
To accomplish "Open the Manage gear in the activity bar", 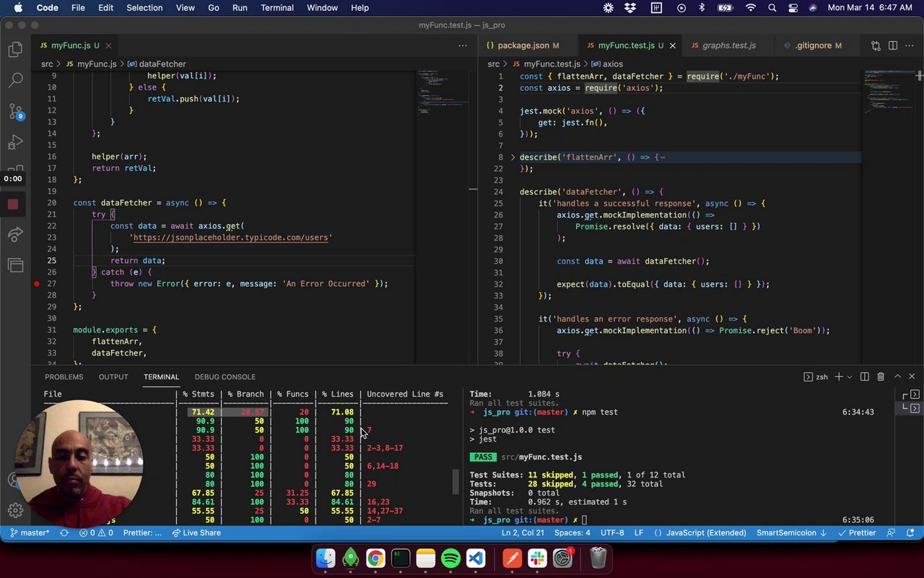I will [x=15, y=511].
